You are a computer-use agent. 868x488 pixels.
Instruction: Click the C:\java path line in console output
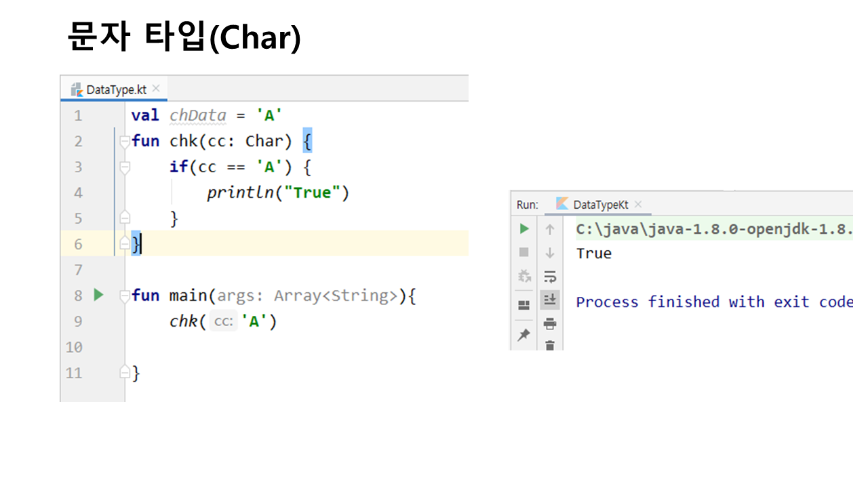click(x=712, y=229)
